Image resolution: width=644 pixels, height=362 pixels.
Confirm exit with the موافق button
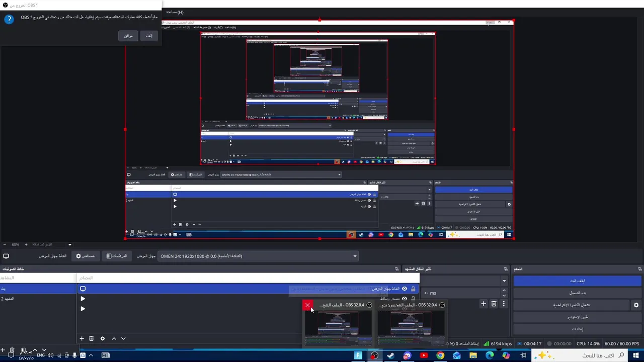pos(128,36)
